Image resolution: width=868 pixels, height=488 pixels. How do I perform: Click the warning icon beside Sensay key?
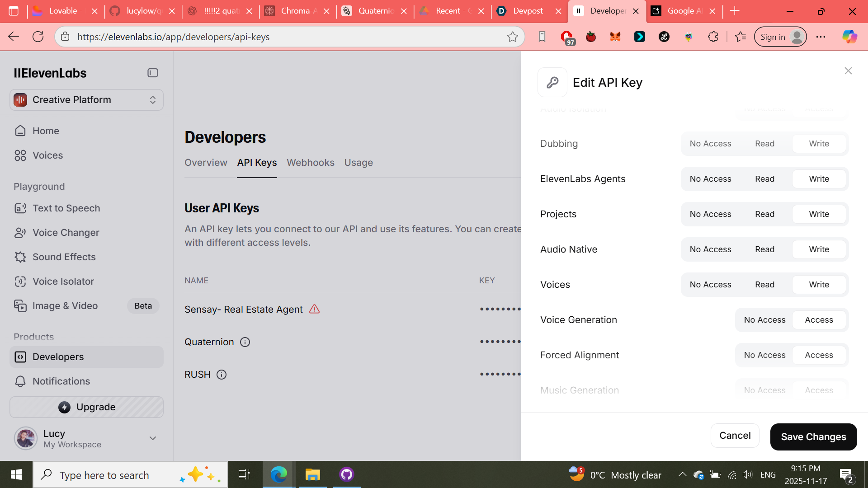point(314,309)
